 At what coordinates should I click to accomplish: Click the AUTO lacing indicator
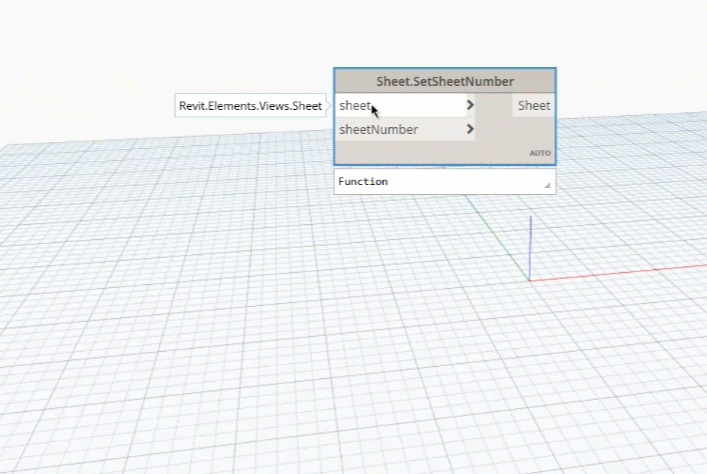tap(540, 153)
